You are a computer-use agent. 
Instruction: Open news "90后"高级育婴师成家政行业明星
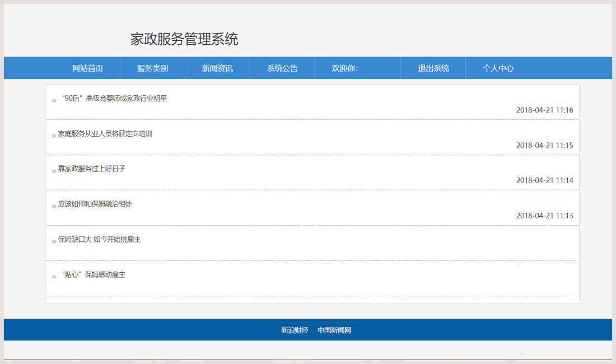(114, 99)
